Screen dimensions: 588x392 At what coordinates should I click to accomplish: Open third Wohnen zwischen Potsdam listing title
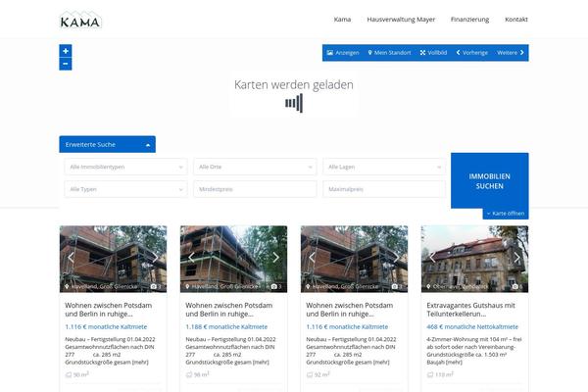tap(350, 310)
